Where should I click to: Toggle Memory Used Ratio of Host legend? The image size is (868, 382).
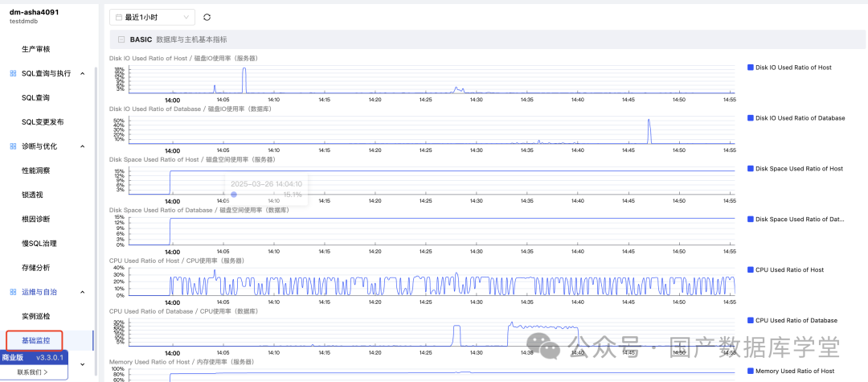click(791, 371)
